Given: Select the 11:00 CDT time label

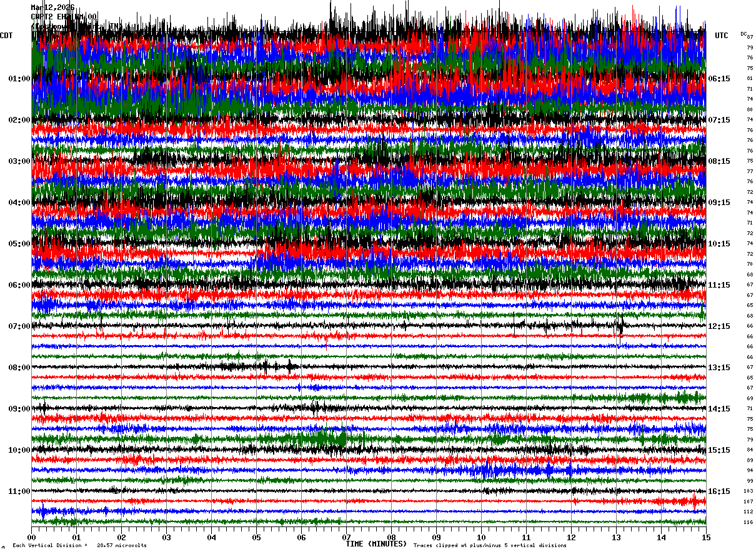Looking at the screenshot, I should click(x=19, y=491).
